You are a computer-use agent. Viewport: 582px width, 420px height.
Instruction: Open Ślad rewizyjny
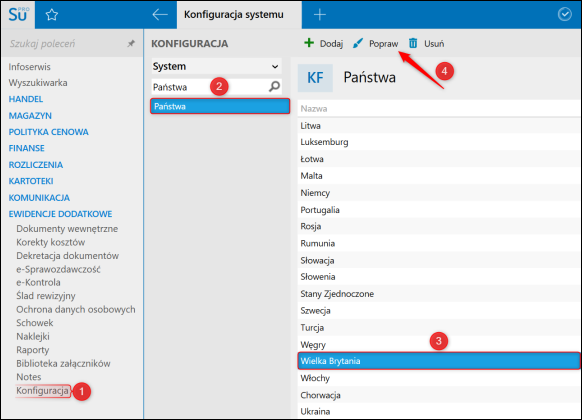pos(46,296)
